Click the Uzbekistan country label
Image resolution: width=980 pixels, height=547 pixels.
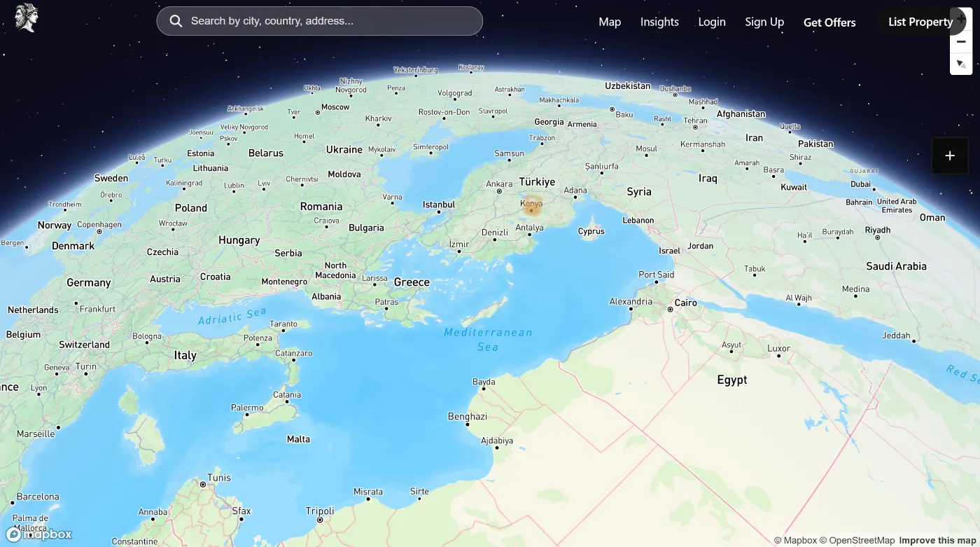[628, 85]
